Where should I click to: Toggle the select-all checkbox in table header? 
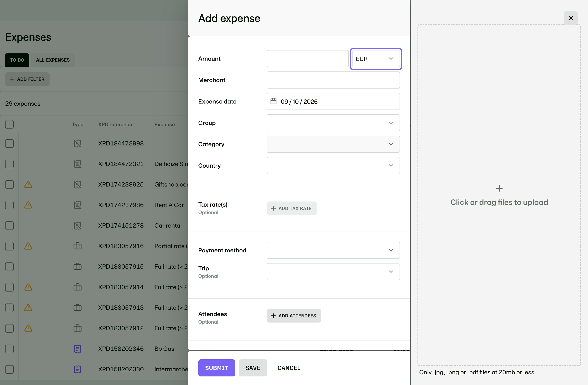[9, 124]
